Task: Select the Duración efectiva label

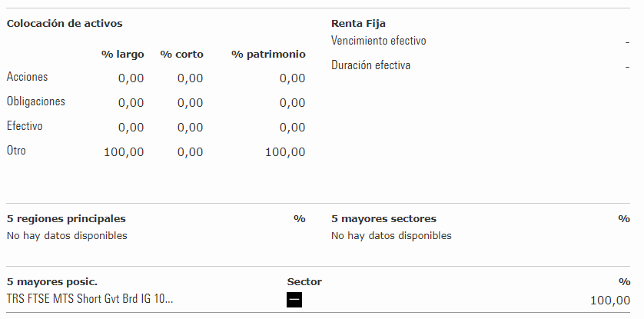Action: tap(370, 65)
